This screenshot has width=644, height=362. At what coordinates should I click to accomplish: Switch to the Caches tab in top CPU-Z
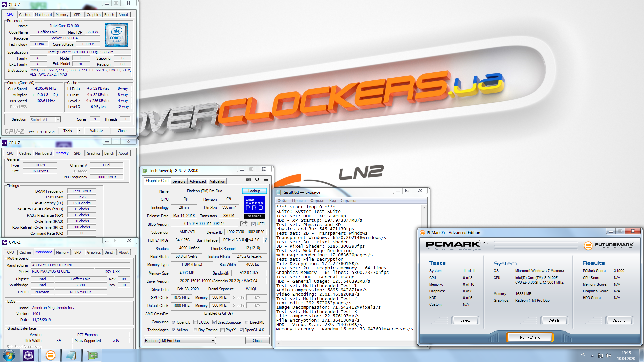25,15
